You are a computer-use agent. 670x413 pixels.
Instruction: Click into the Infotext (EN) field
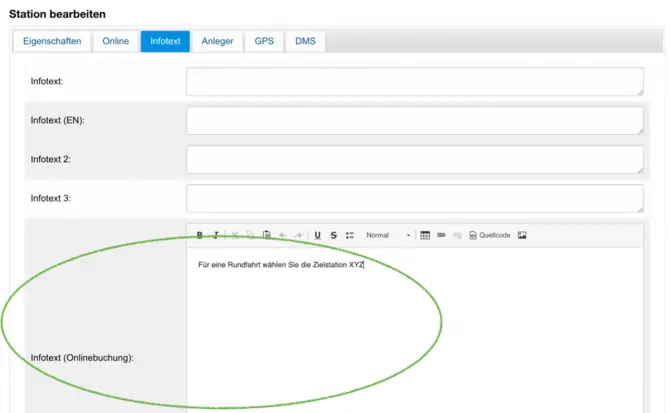pyautogui.click(x=414, y=120)
